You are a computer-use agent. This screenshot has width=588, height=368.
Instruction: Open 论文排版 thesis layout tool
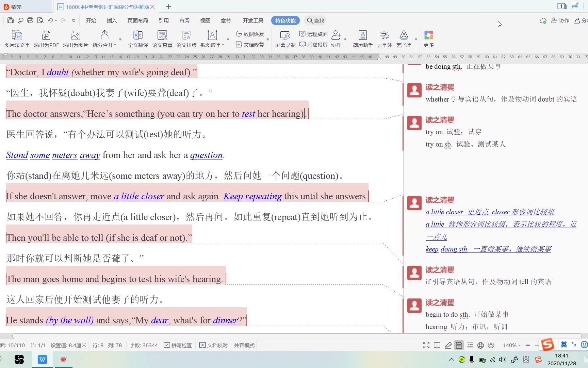point(186,39)
